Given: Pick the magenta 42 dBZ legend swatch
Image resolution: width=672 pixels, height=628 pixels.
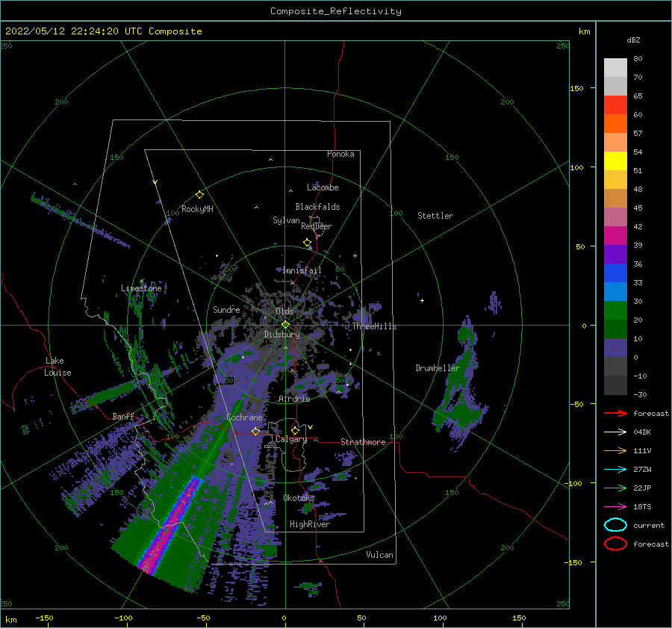Looking at the screenshot, I should click(615, 235).
